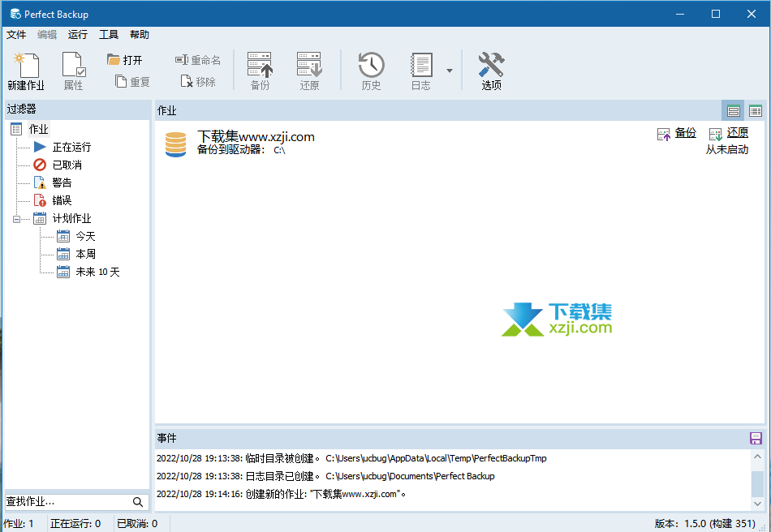Open the 编辑 menu
This screenshot has width=771, height=532.
(47, 34)
